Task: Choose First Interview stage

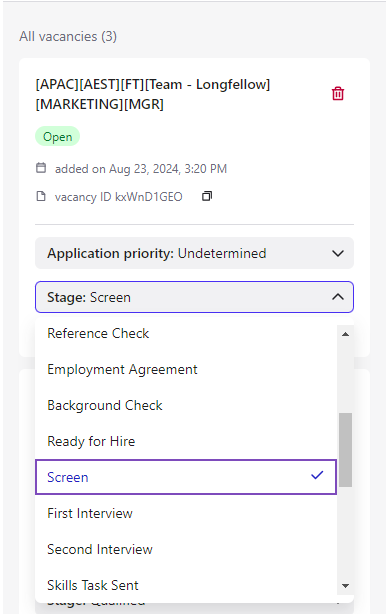Action: [186, 513]
